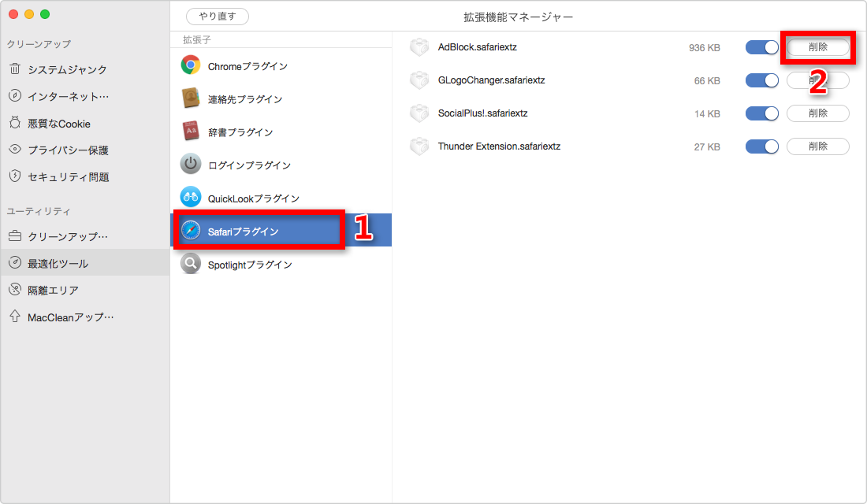Click the dictionary book icon
Viewport: 867px width, 504px height.
point(191,132)
